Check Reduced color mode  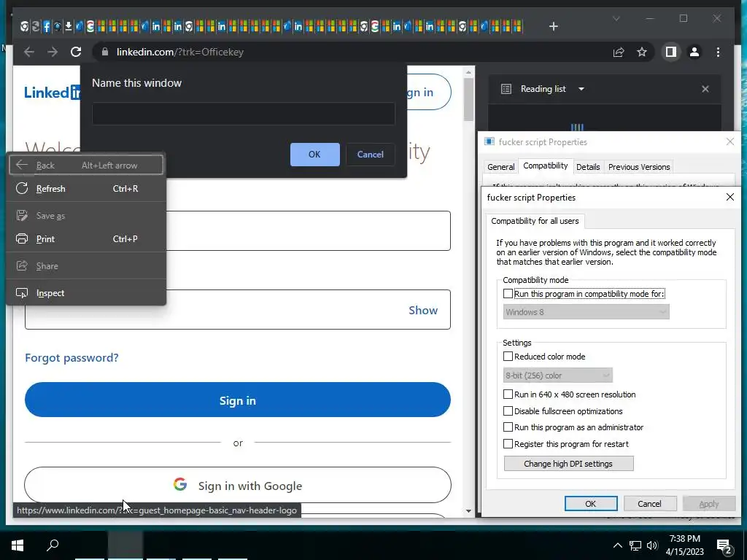point(508,356)
